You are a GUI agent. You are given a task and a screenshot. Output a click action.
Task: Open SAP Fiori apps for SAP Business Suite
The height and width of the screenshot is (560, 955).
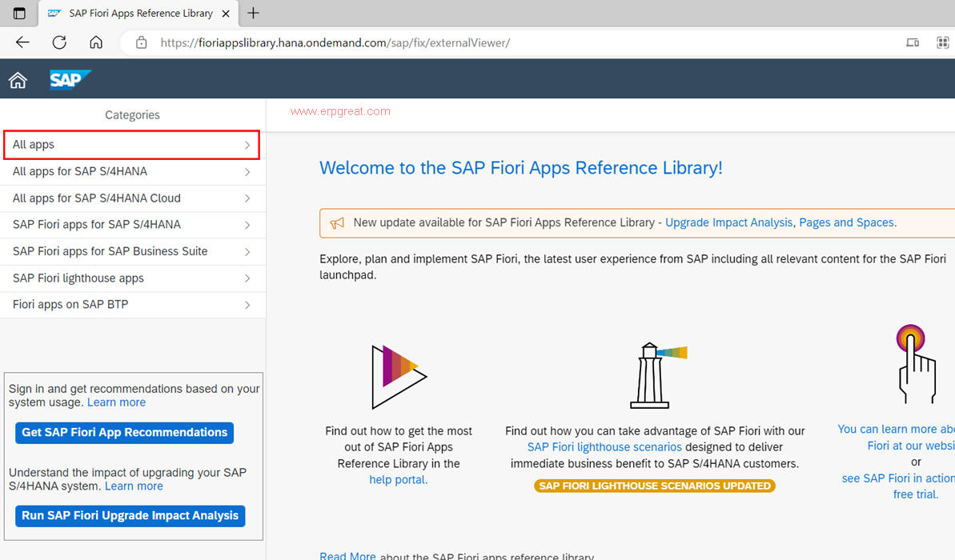coord(133,251)
